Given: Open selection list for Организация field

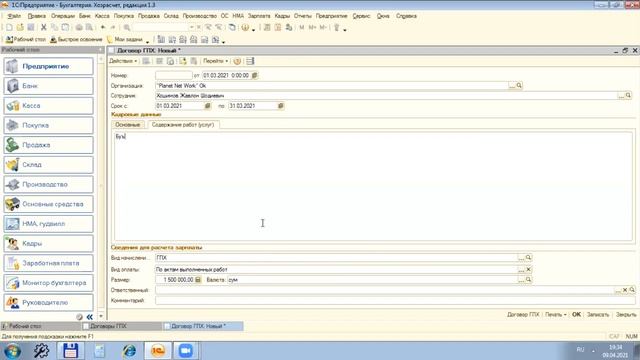Looking at the screenshot, I should coord(512,85).
